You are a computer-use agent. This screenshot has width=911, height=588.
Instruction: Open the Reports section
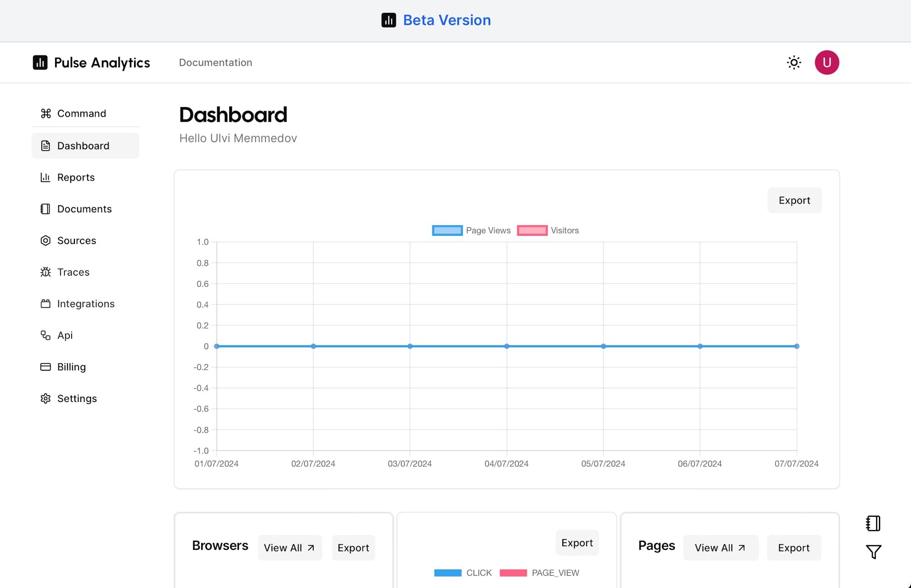click(76, 176)
